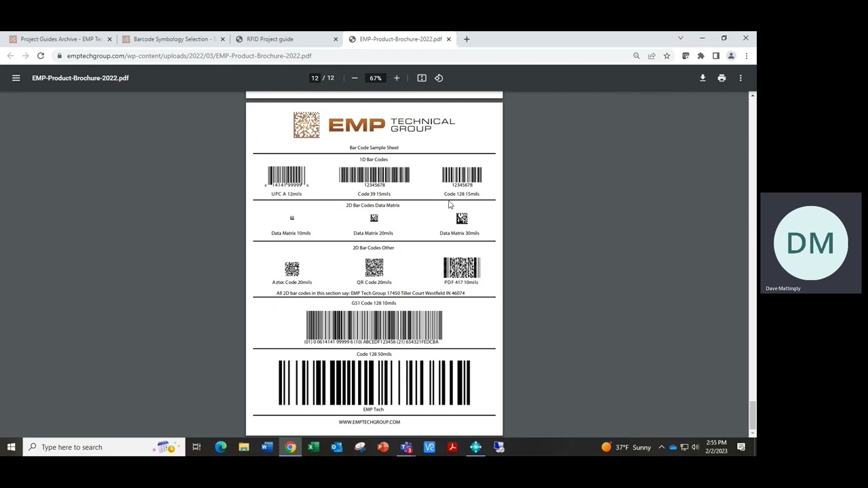Open Microsoft Word from the taskbar

[267, 447]
